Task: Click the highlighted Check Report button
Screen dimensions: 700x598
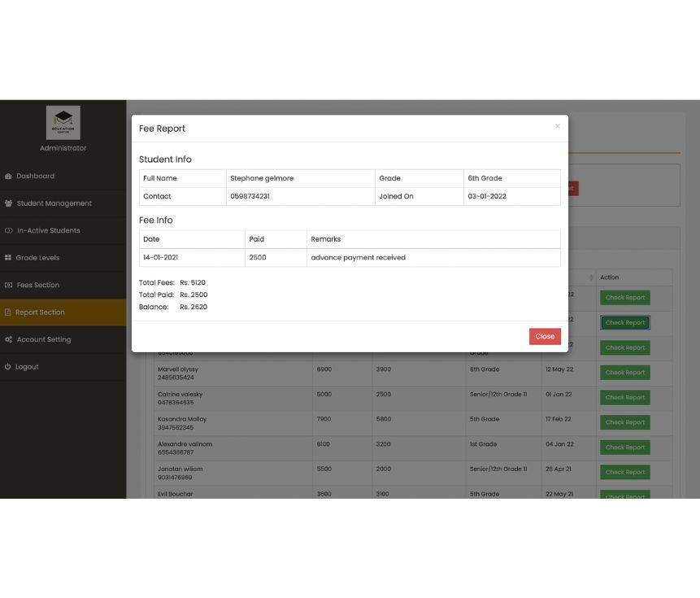Action: pos(624,323)
